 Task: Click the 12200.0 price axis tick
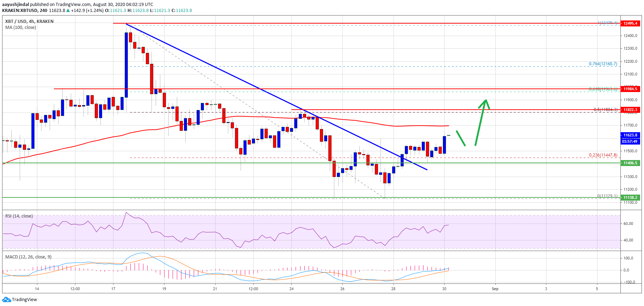point(630,61)
